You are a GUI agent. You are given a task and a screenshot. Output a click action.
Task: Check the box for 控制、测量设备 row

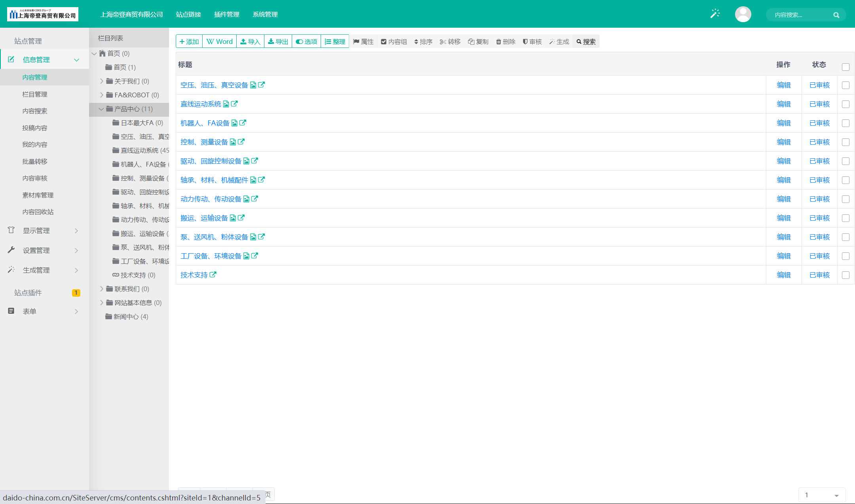[845, 142]
